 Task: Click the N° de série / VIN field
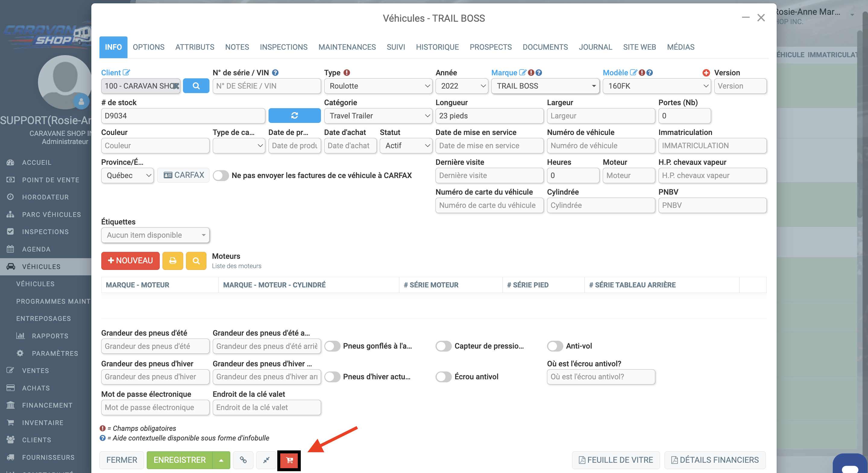(x=267, y=86)
